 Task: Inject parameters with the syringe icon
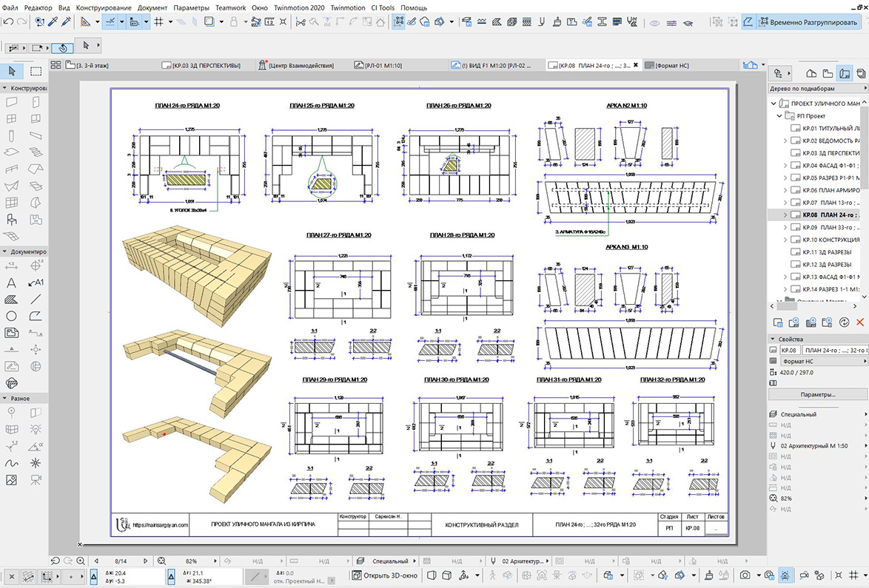pyautogui.click(x=66, y=21)
